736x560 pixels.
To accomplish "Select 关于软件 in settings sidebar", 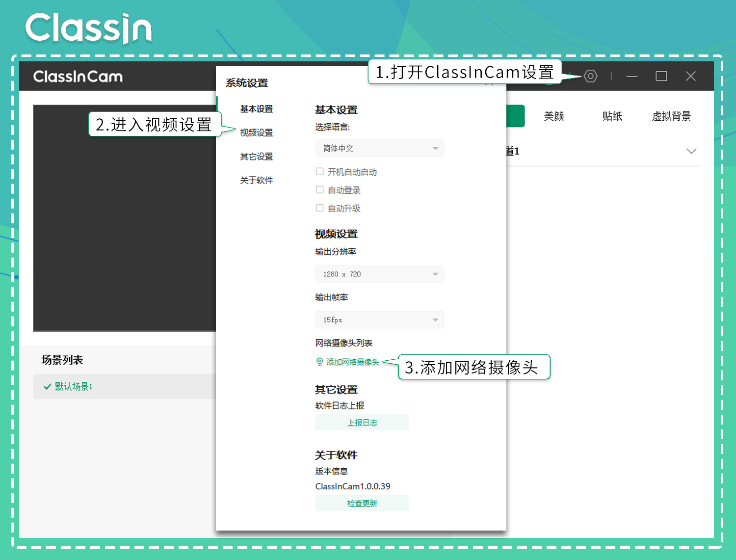I will 257,180.
